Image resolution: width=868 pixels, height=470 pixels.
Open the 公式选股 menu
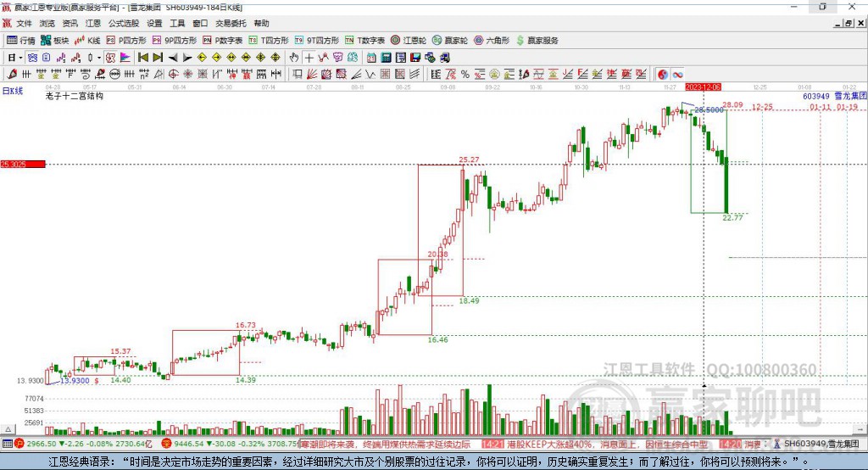(124, 23)
